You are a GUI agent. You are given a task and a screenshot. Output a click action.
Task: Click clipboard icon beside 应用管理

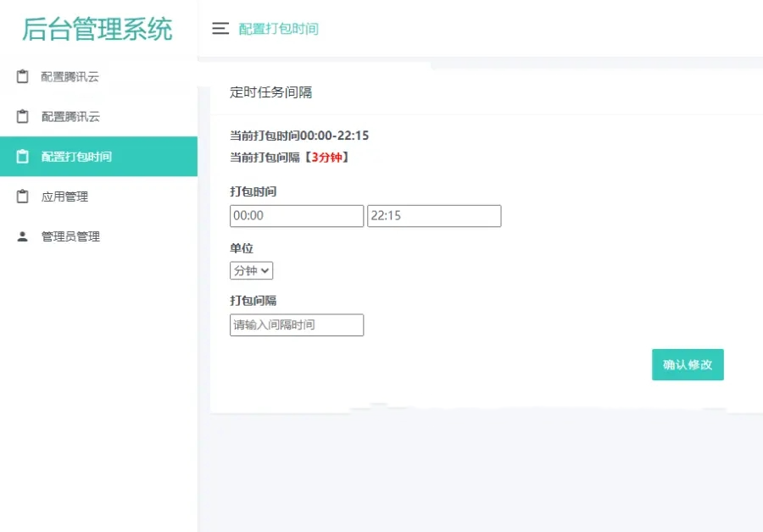click(x=22, y=197)
